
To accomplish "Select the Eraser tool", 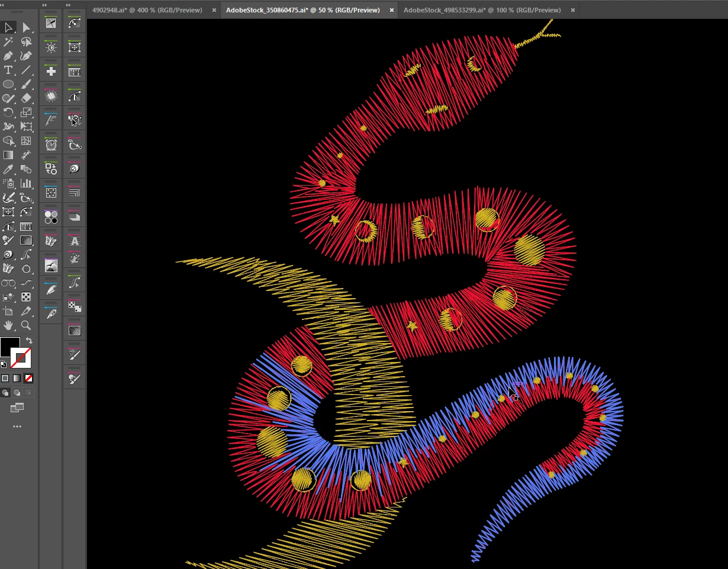I will (x=26, y=98).
